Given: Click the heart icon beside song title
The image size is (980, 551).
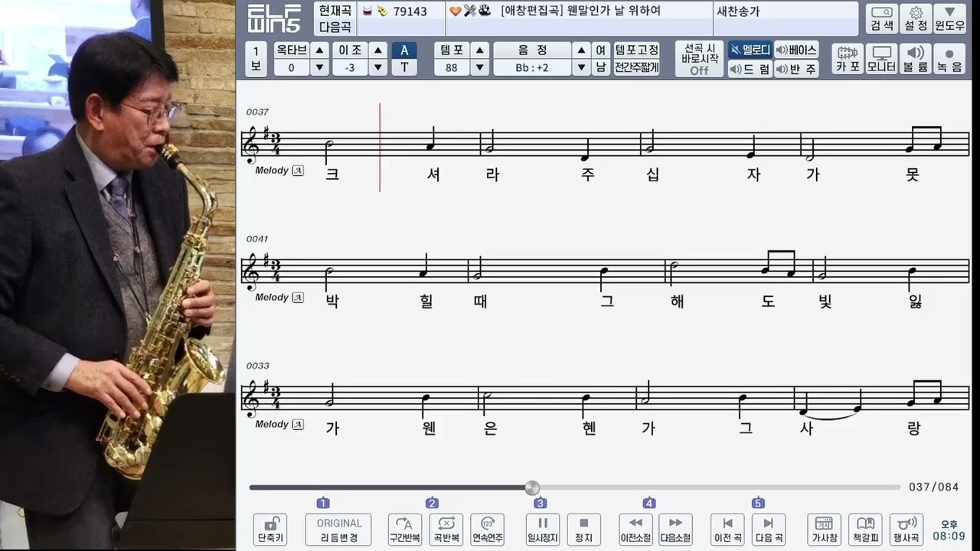Looking at the screenshot, I should click(455, 11).
